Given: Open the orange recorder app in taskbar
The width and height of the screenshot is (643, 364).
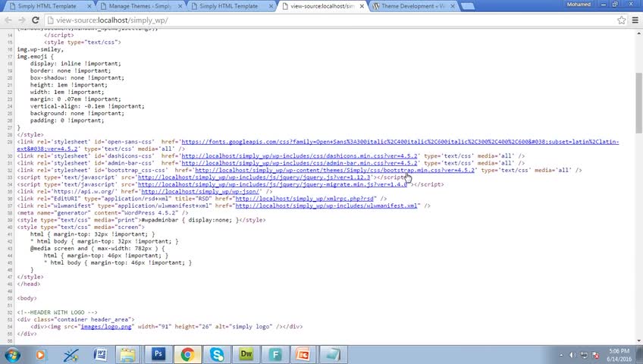Looking at the screenshot, I should (303, 355).
